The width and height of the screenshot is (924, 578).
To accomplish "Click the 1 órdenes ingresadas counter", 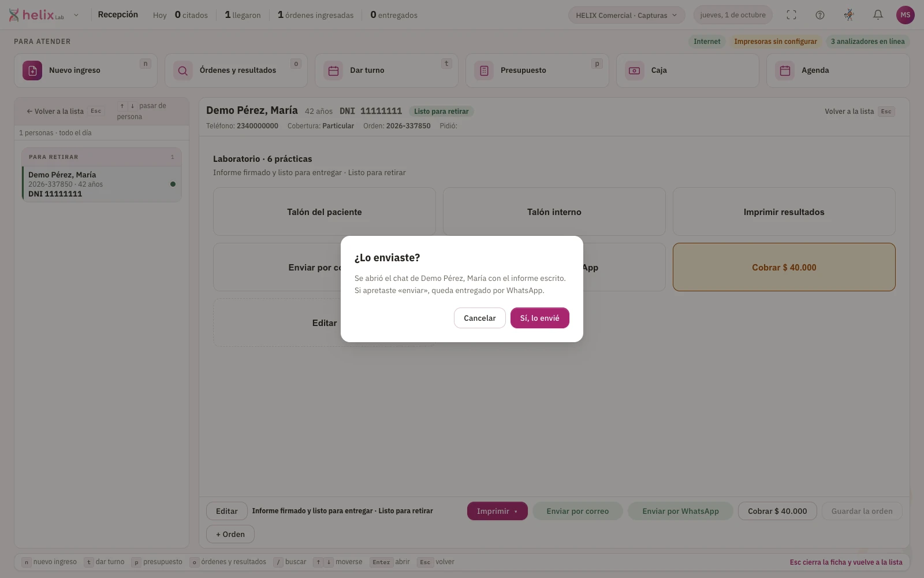I will pos(315,15).
